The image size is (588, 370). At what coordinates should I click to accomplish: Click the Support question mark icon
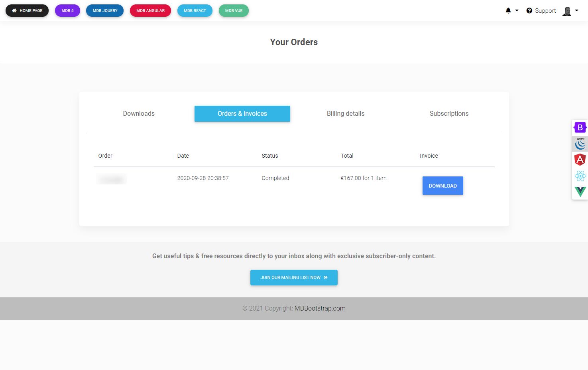pyautogui.click(x=529, y=11)
